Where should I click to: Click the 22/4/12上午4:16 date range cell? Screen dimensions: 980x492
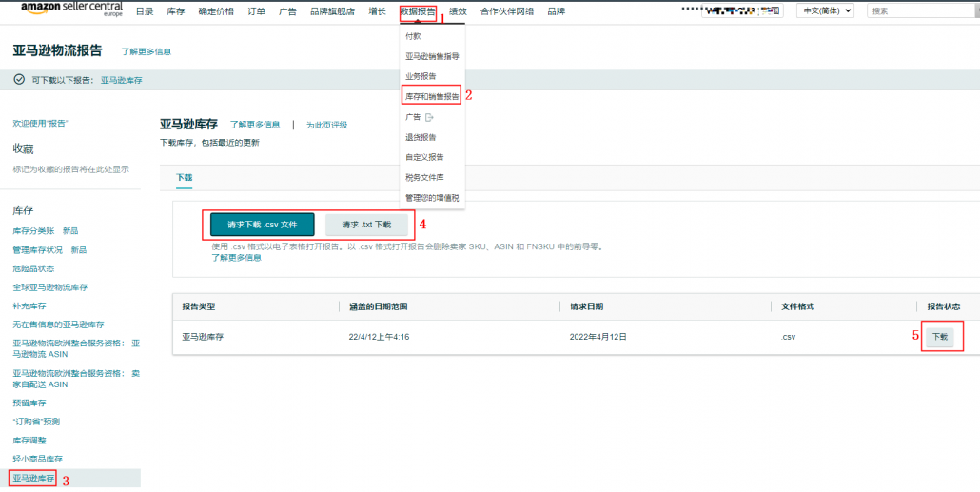[379, 337]
